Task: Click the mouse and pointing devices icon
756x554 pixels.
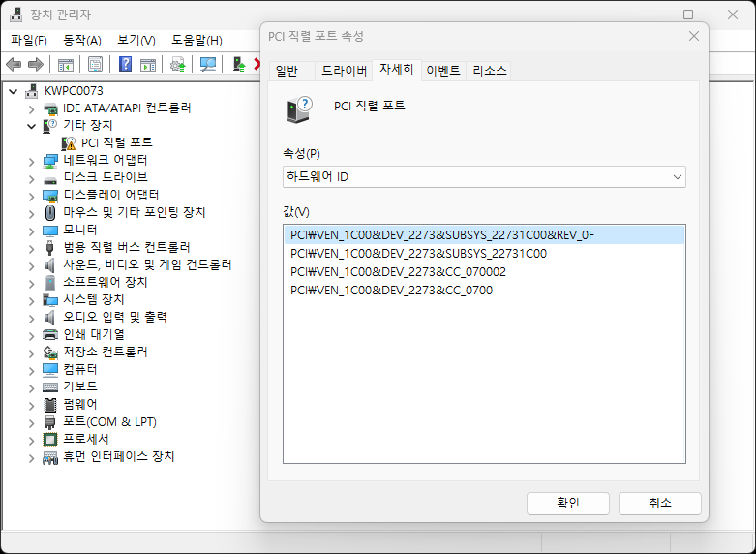Action: [50, 213]
